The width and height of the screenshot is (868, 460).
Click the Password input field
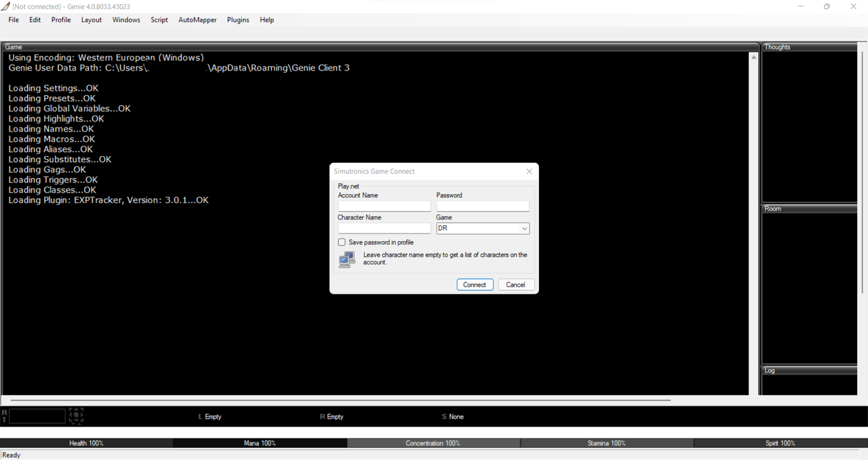[483, 206]
